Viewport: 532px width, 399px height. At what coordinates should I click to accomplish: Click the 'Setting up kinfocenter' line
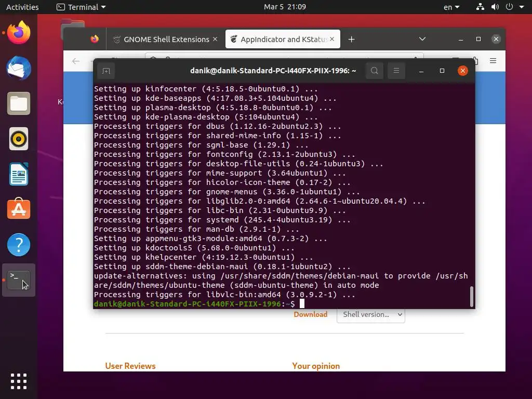(206, 89)
